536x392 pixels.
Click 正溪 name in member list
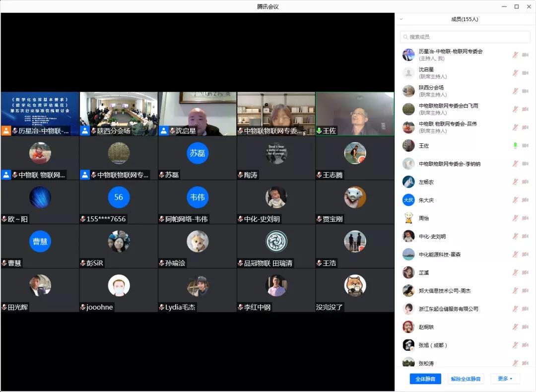(423, 273)
